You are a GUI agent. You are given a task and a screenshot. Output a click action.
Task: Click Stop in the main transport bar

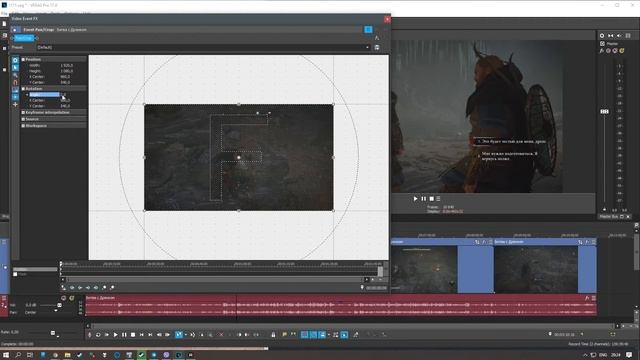[133, 335]
